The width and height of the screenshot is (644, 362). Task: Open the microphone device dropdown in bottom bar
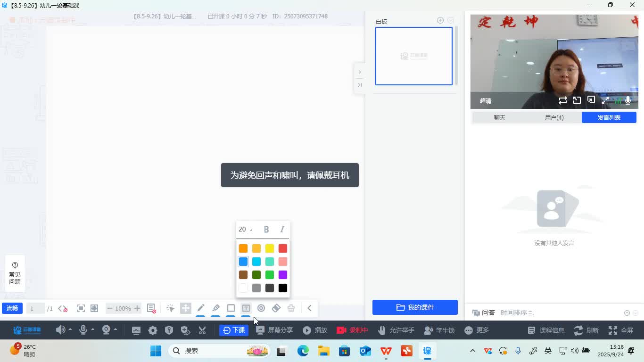[91, 330]
